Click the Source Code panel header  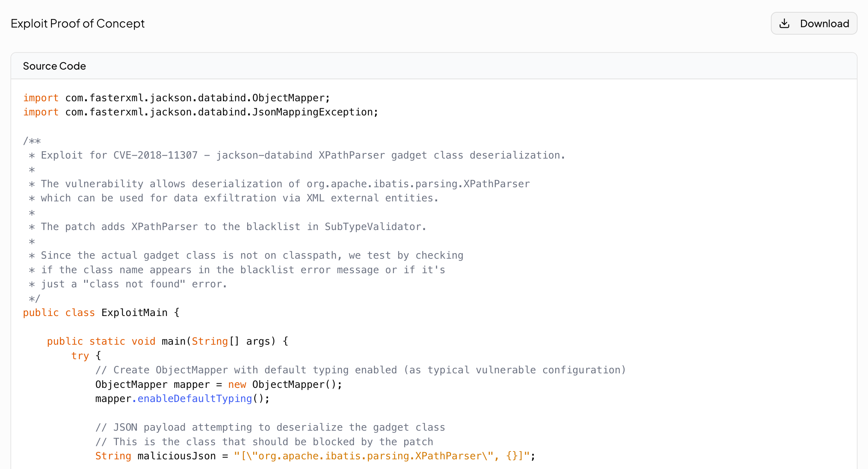54,66
